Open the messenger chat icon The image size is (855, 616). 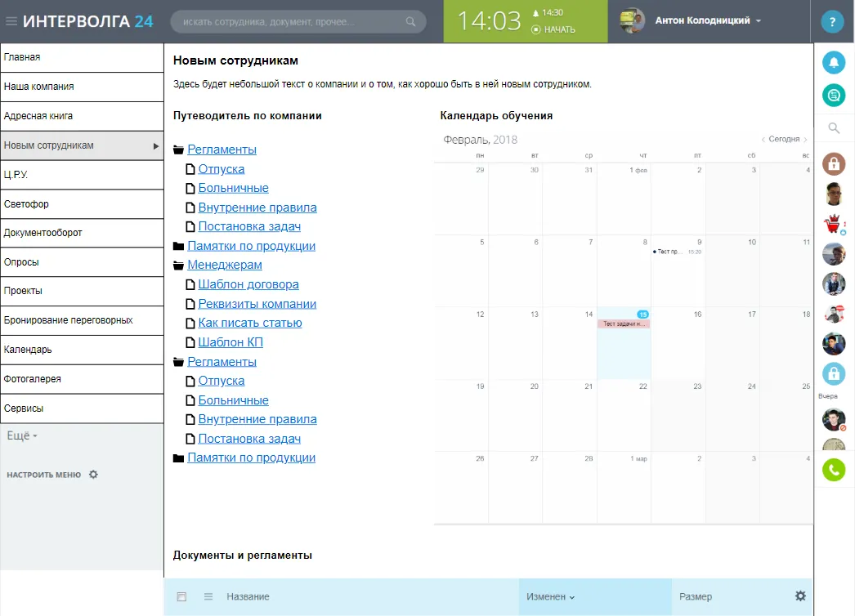point(833,95)
